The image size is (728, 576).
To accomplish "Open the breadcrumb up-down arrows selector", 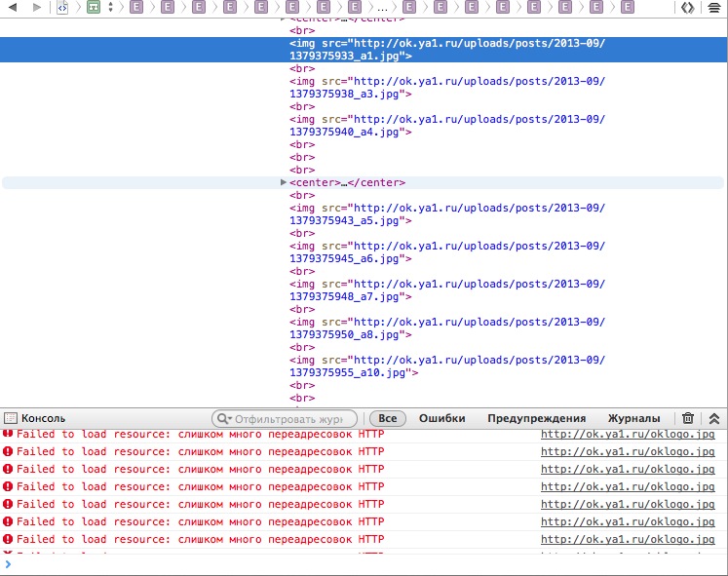I will pos(110,7).
